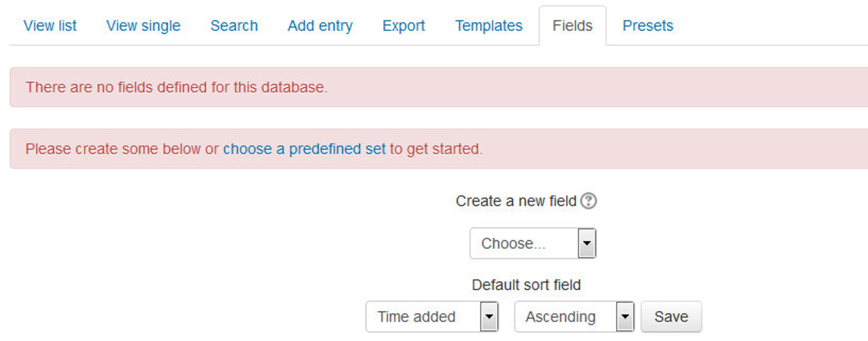This screenshot has width=868, height=341.
Task: Click the Save button for default sort settings
Action: [x=671, y=316]
